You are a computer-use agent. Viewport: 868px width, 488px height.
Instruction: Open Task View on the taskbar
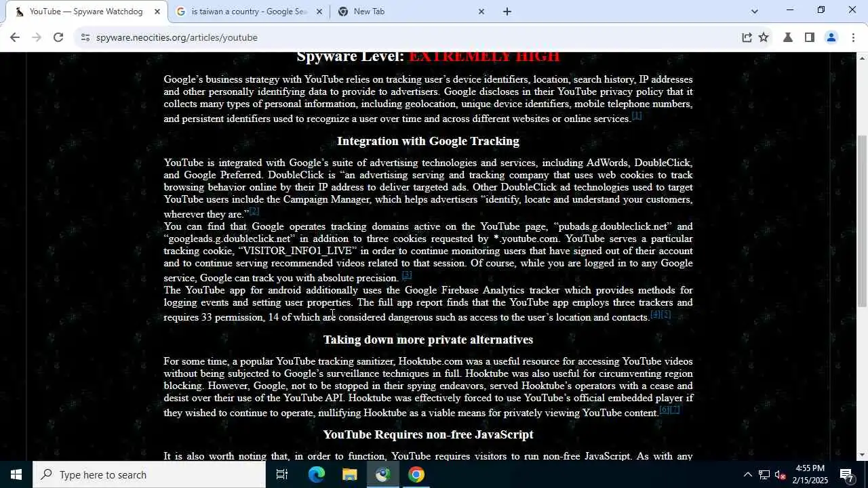pyautogui.click(x=282, y=474)
